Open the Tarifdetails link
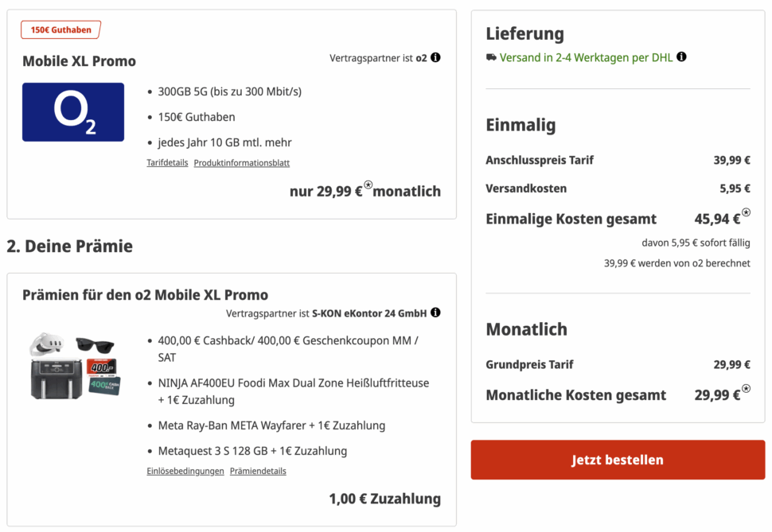The height and width of the screenshot is (532, 772). point(167,163)
